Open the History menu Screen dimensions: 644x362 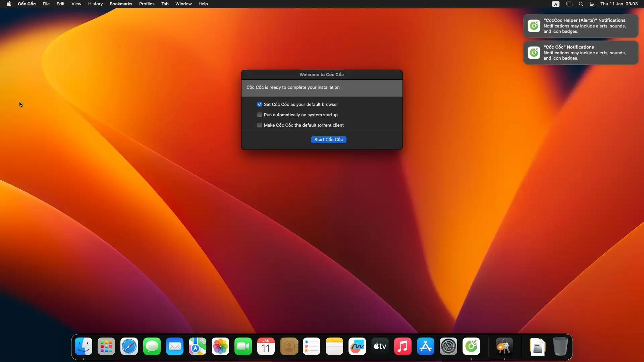pos(95,4)
